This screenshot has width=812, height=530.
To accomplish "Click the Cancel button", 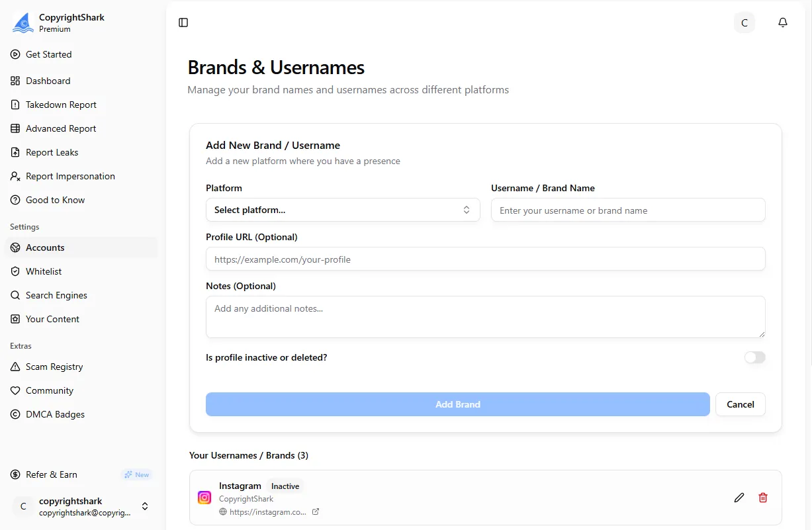I will click(740, 404).
